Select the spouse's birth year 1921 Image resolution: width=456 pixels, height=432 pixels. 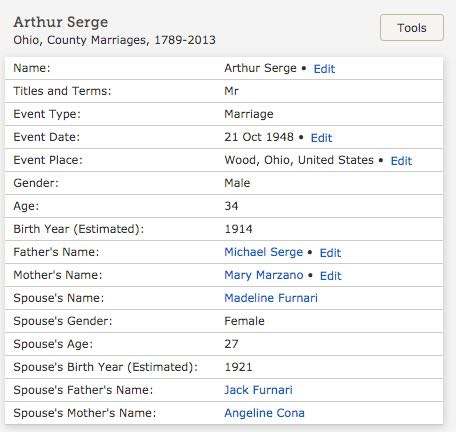[238, 367]
